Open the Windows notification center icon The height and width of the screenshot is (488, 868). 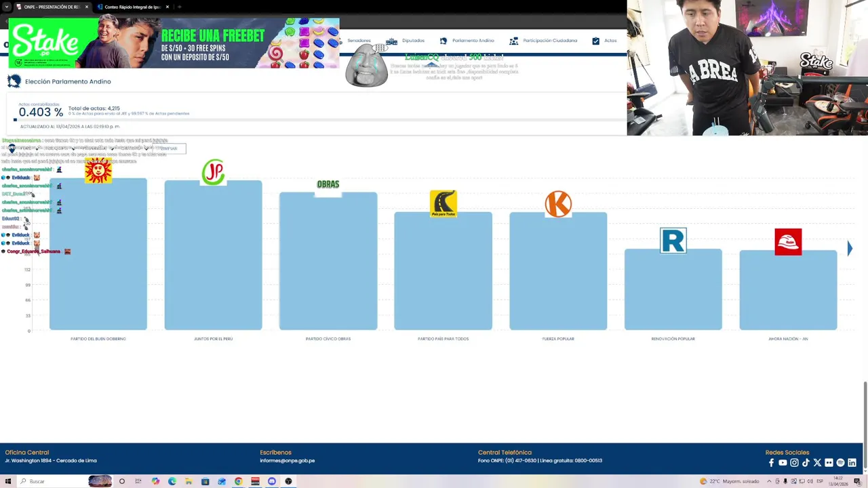857,481
